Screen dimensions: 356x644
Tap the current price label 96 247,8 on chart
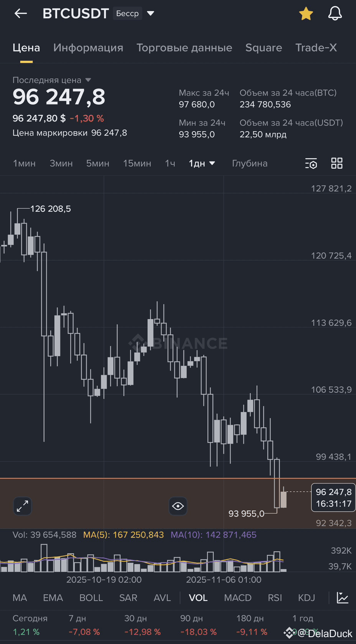333,498
